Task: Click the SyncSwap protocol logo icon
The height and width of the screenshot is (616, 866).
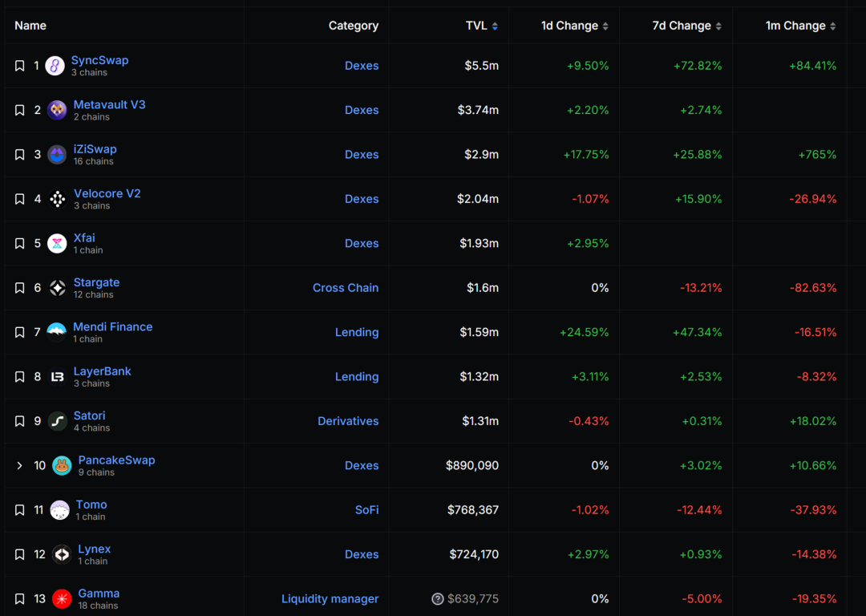Action: tap(55, 66)
